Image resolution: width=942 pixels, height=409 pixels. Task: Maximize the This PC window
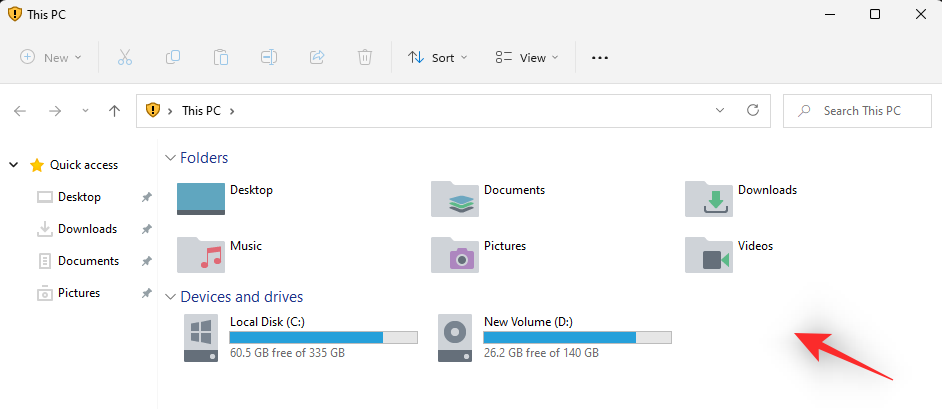pos(875,14)
